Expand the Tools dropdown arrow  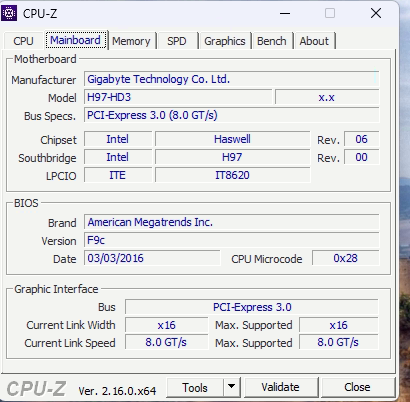(x=232, y=388)
